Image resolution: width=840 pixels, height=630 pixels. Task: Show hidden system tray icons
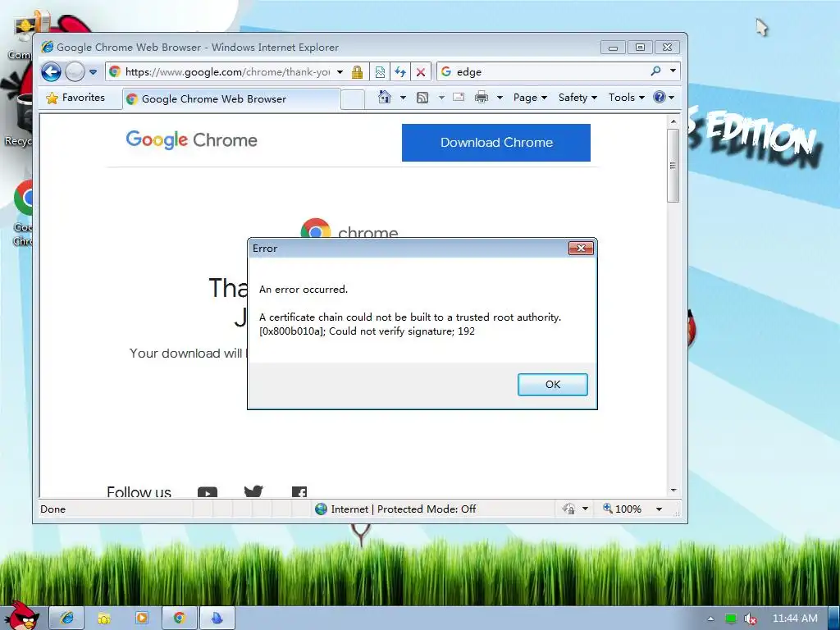tap(710, 619)
